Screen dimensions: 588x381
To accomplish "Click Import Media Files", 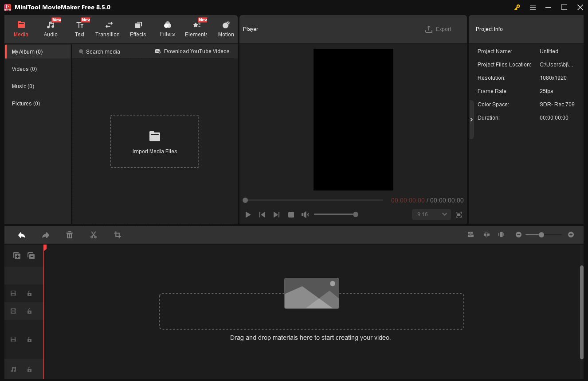I will [x=154, y=141].
